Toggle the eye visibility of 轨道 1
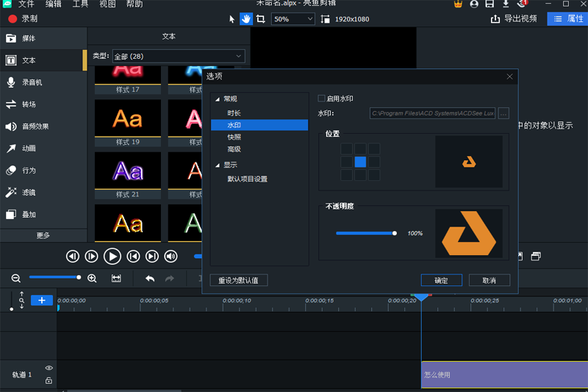 point(49,368)
